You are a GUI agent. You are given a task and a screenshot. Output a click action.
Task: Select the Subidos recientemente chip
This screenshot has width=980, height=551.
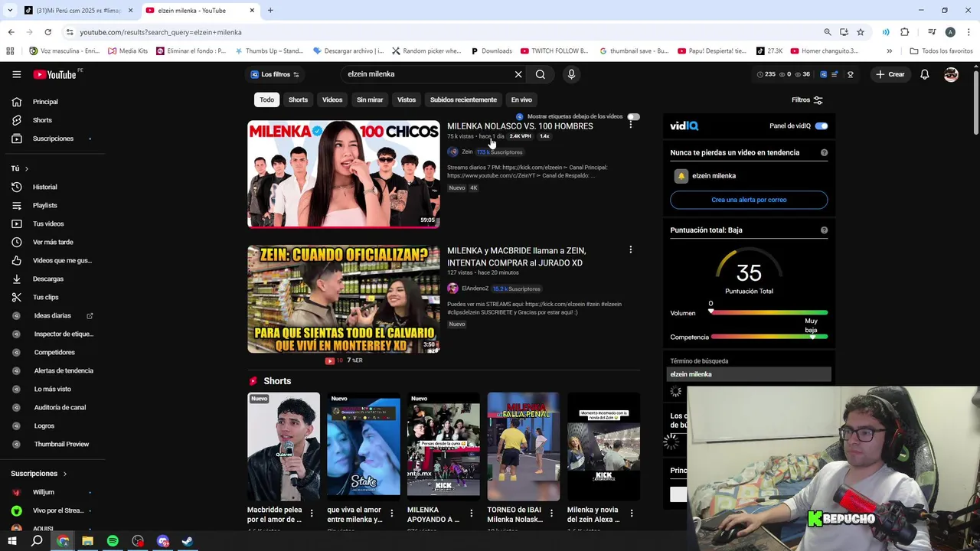(463, 99)
